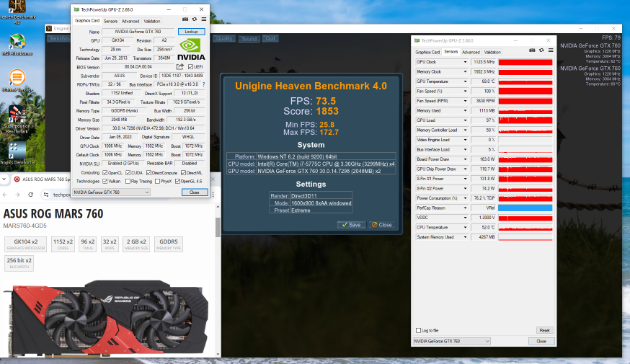Click Bus Interface question mark help icon

[204, 84]
